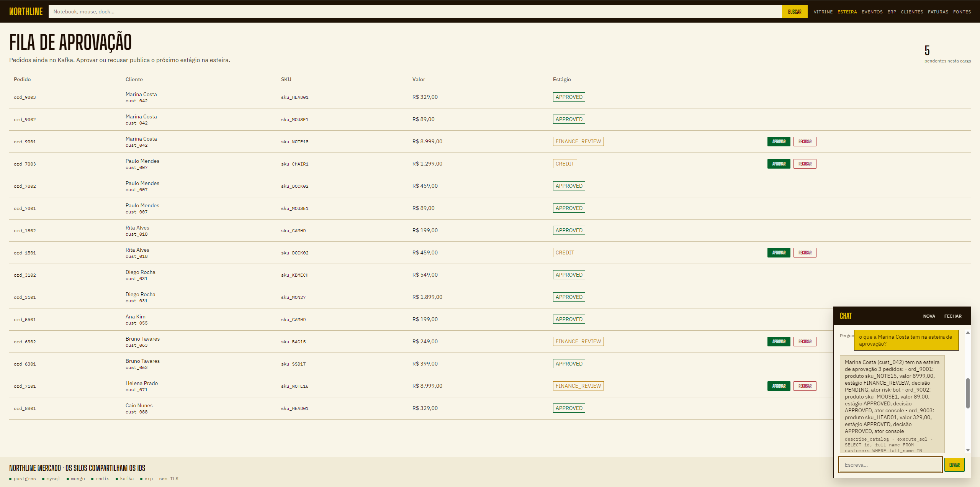Close the chat with FECHAR
Viewport: 980px width, 487px height.
point(953,316)
